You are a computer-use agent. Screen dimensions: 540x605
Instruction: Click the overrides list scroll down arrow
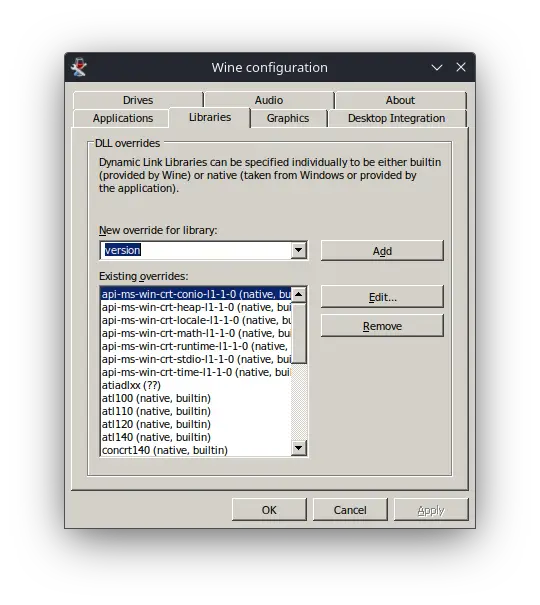299,448
